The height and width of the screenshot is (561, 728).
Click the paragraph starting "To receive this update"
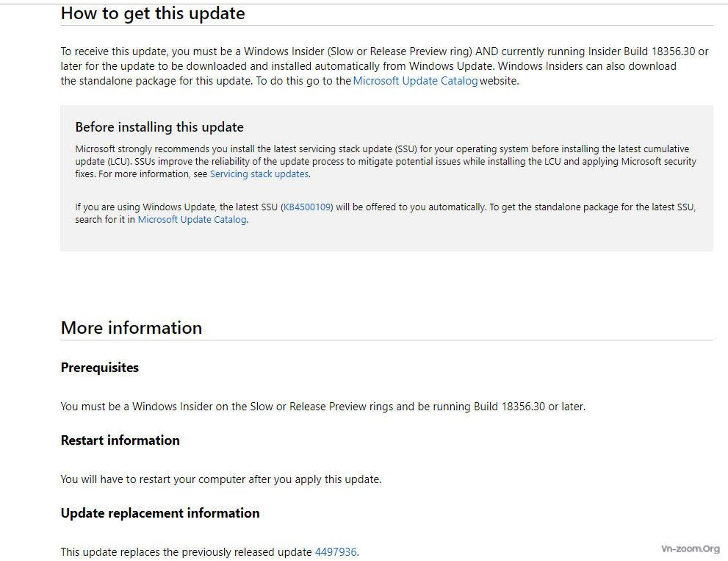click(384, 66)
